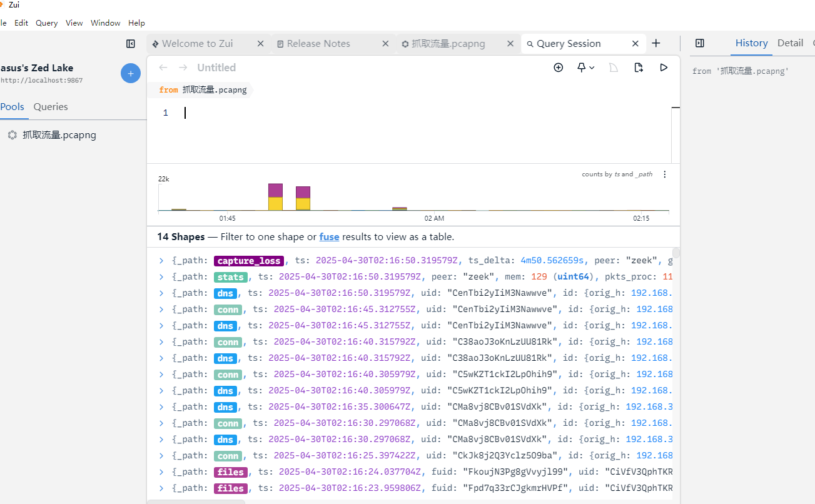Go forward with right arrow in title bar
This screenshot has width=815, height=504.
point(183,68)
